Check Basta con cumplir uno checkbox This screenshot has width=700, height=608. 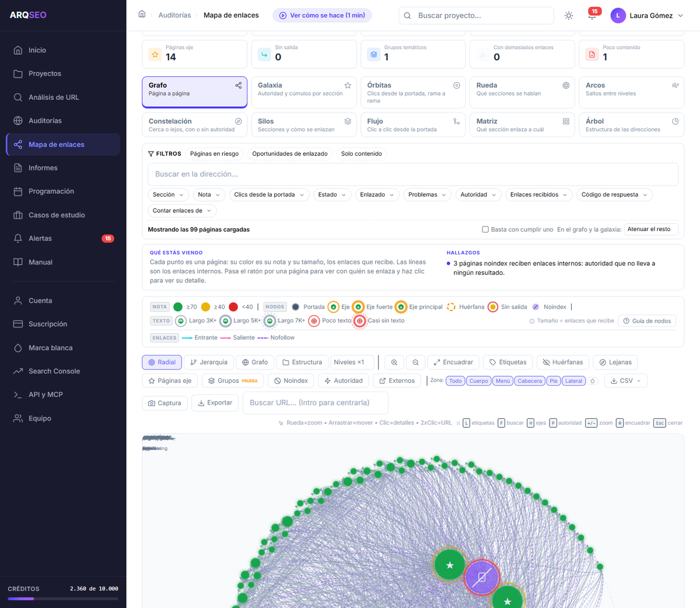coord(485,229)
